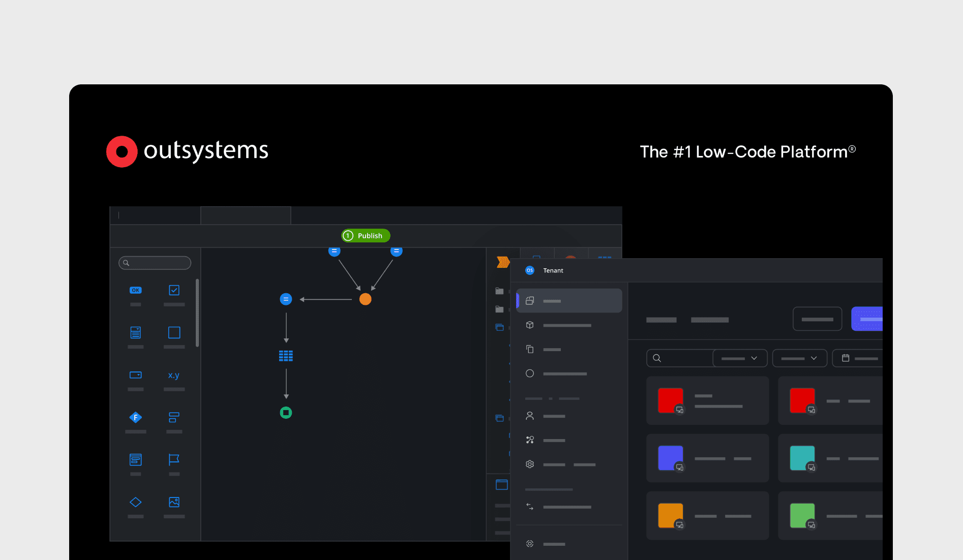Click the Tenant label
963x560 pixels.
(553, 270)
